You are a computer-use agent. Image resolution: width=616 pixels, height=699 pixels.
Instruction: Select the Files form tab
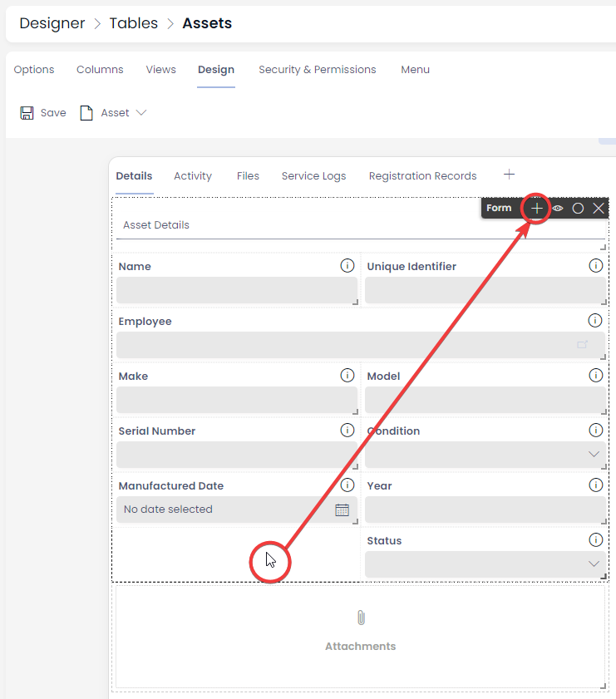click(x=248, y=175)
